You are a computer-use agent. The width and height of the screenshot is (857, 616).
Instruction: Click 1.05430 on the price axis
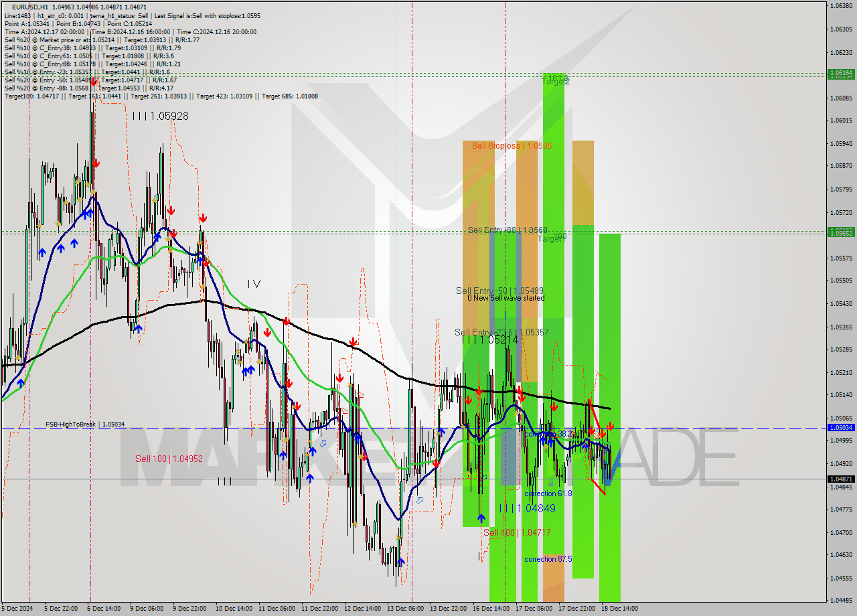coord(841,304)
